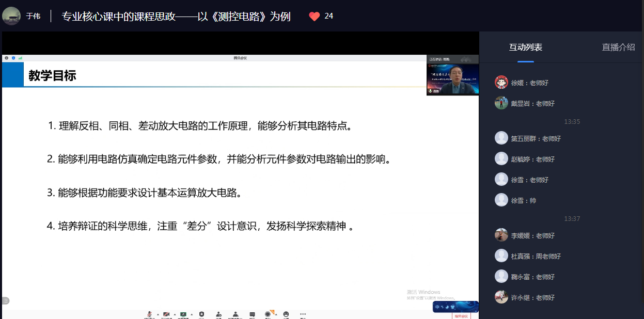Like the stream with the heart icon

click(x=314, y=17)
